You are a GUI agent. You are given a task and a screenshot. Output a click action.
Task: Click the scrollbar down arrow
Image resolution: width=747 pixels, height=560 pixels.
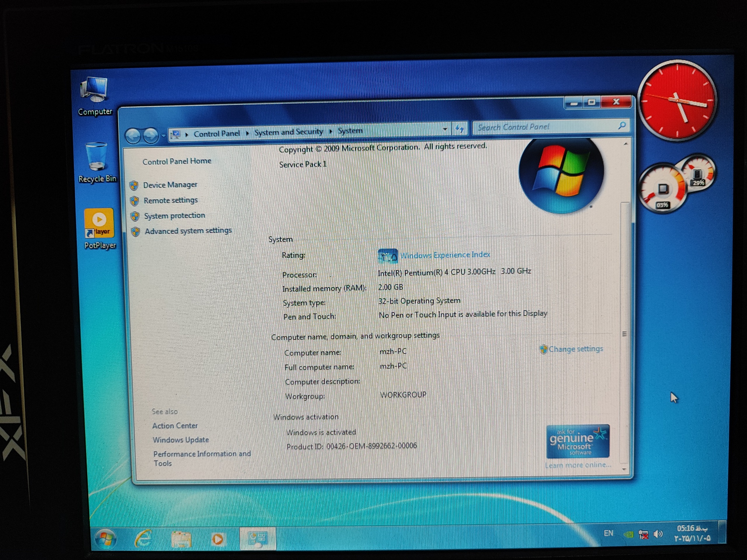[624, 469]
